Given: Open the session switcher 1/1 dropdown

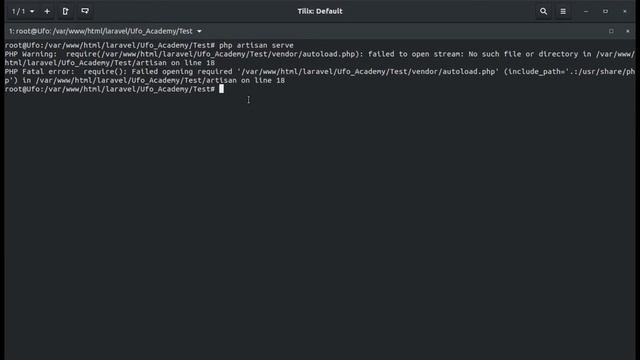Looking at the screenshot, I should [x=22, y=11].
